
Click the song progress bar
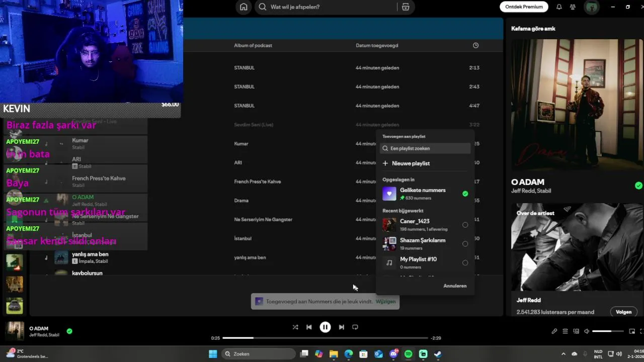(x=325, y=338)
